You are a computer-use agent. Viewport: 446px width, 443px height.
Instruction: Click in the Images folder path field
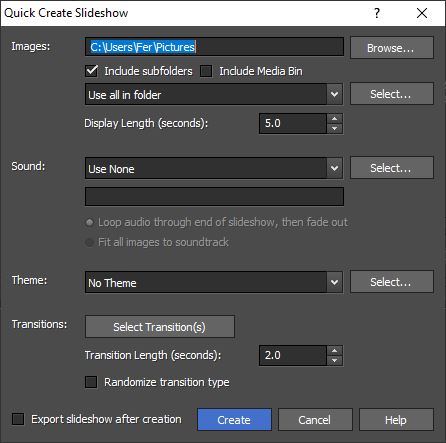pos(214,47)
